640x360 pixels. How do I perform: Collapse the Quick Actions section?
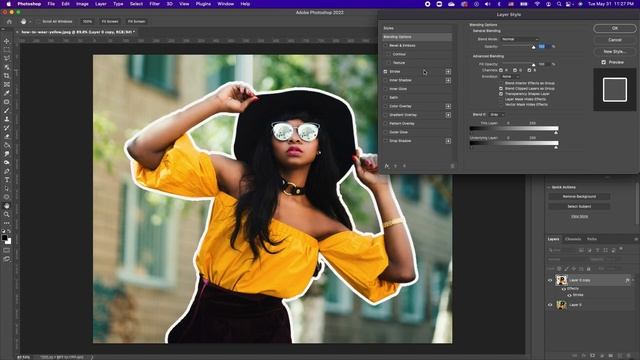coord(549,187)
